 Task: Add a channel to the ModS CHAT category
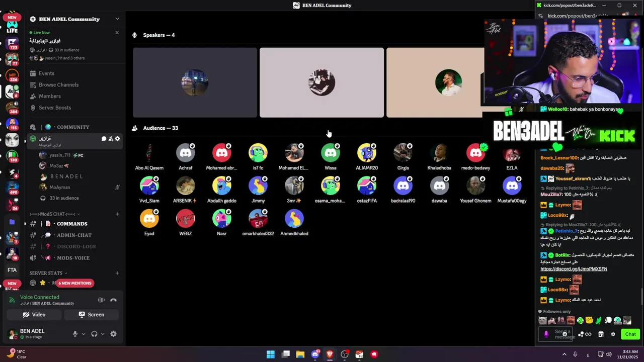[117, 214]
